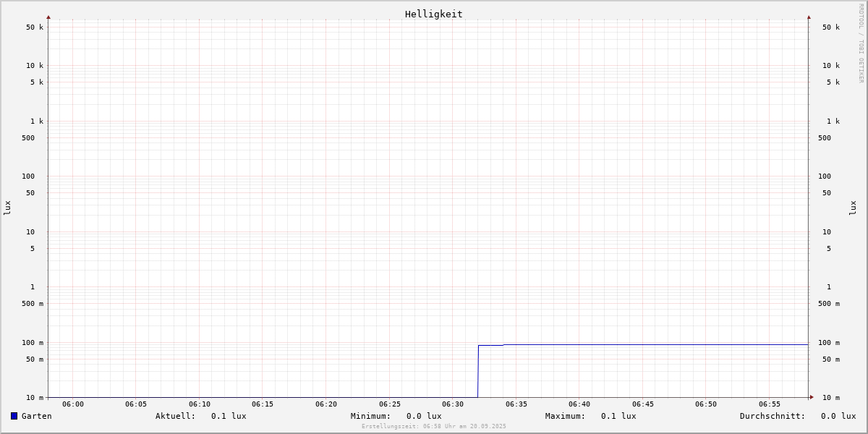The height and width of the screenshot is (434, 868).
Task: Click the right axis '50 k' label
Action: pos(831,27)
